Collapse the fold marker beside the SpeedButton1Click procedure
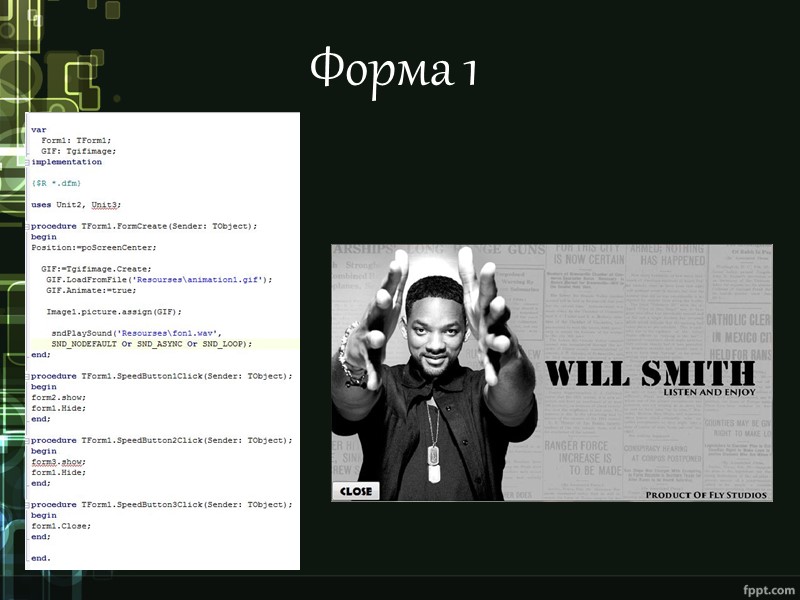800x600 pixels. pos(27,376)
